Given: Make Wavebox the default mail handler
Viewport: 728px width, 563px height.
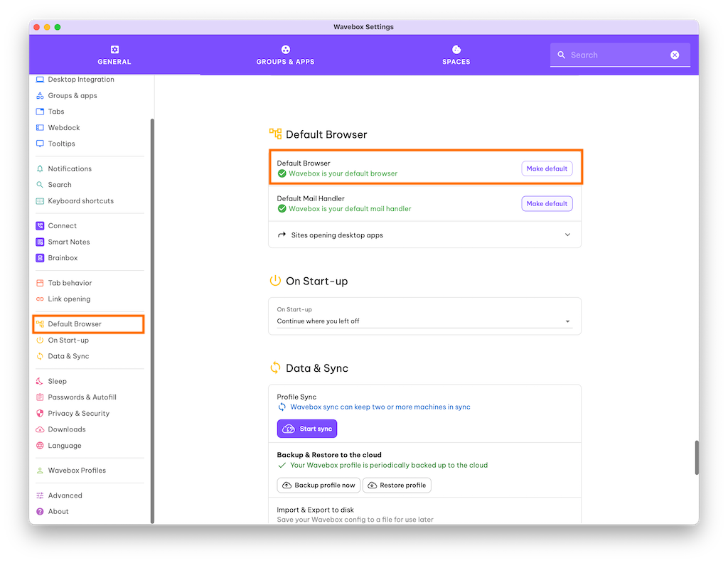Looking at the screenshot, I should [x=547, y=203].
